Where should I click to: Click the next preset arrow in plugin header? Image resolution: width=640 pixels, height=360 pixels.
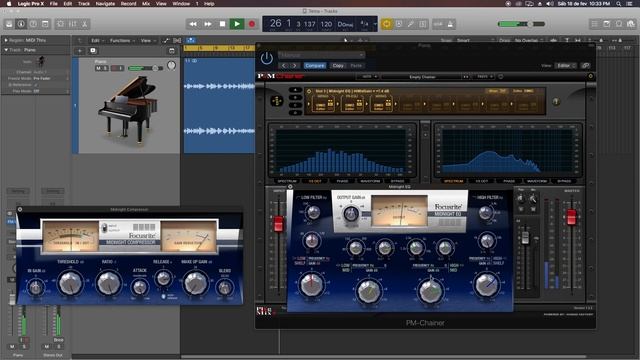click(x=295, y=66)
